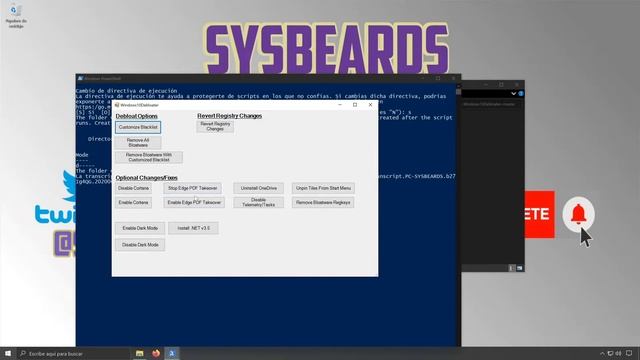
Task: Click PowerShell icon in taskbar
Action: click(172, 353)
